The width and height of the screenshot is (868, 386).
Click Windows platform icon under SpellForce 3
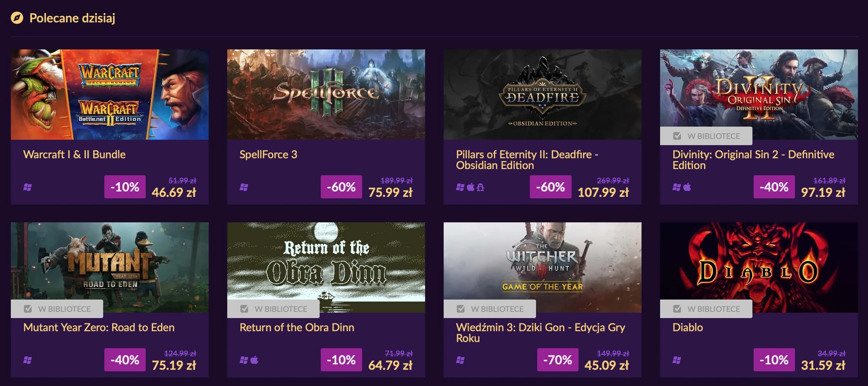244,187
